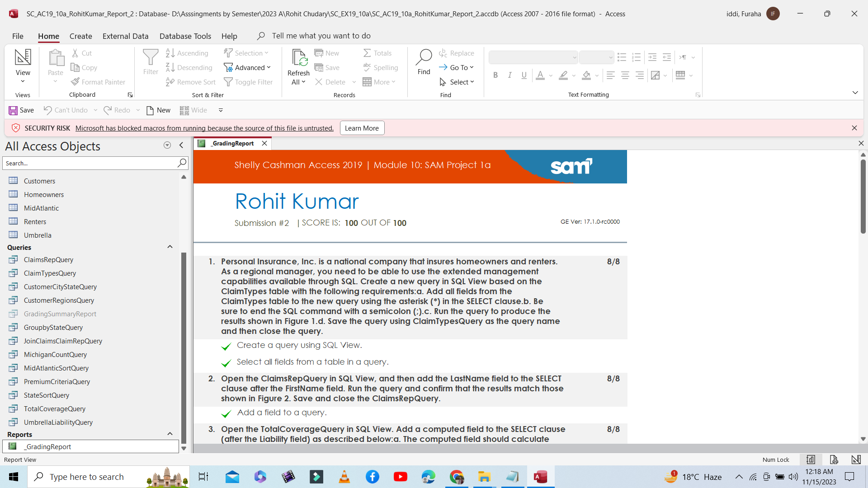868x488 pixels.
Task: Sort records Ascending
Action: pyautogui.click(x=187, y=53)
